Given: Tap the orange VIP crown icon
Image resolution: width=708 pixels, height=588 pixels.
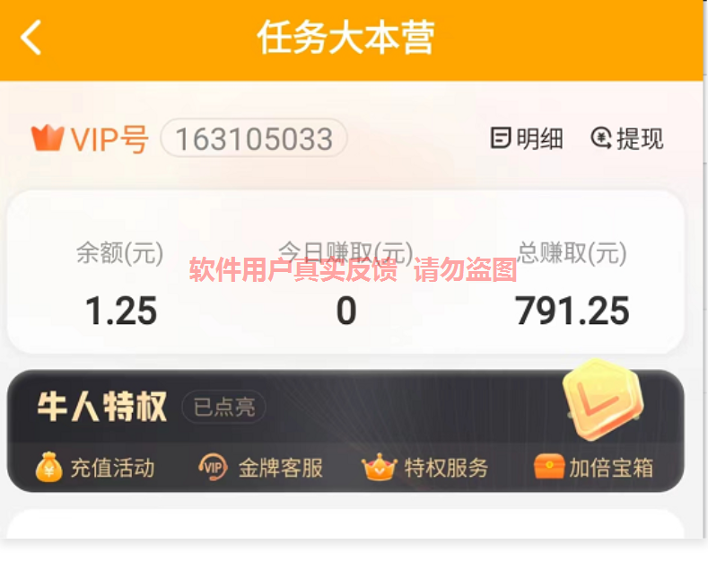Looking at the screenshot, I should pyautogui.click(x=47, y=137).
